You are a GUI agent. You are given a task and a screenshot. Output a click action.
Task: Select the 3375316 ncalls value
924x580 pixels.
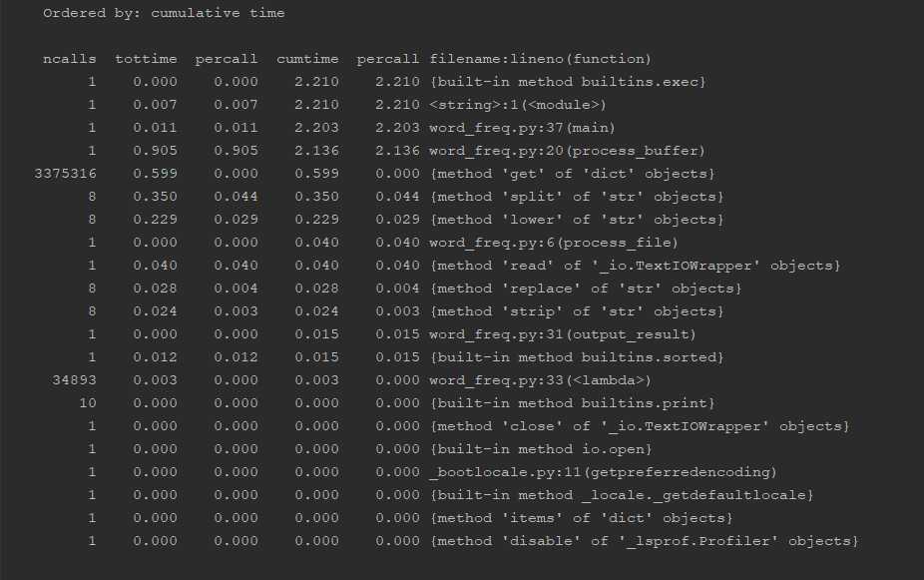[x=66, y=174]
